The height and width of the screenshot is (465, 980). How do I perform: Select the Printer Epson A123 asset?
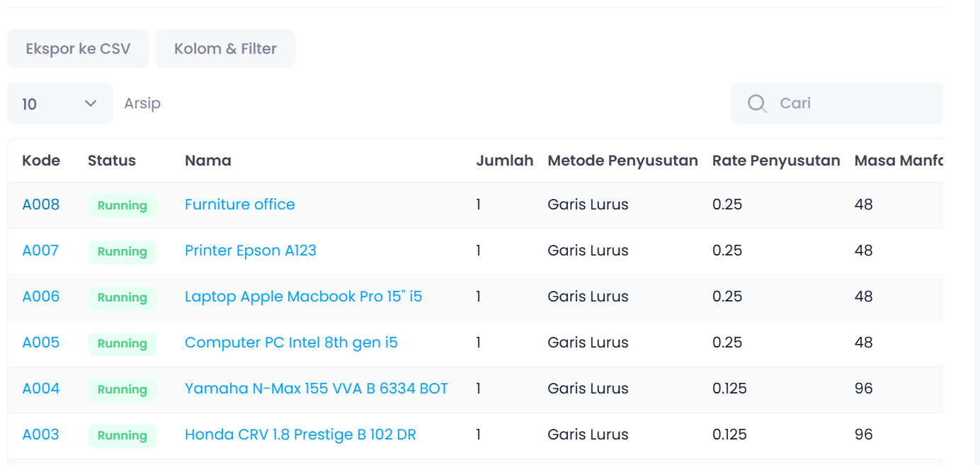250,251
